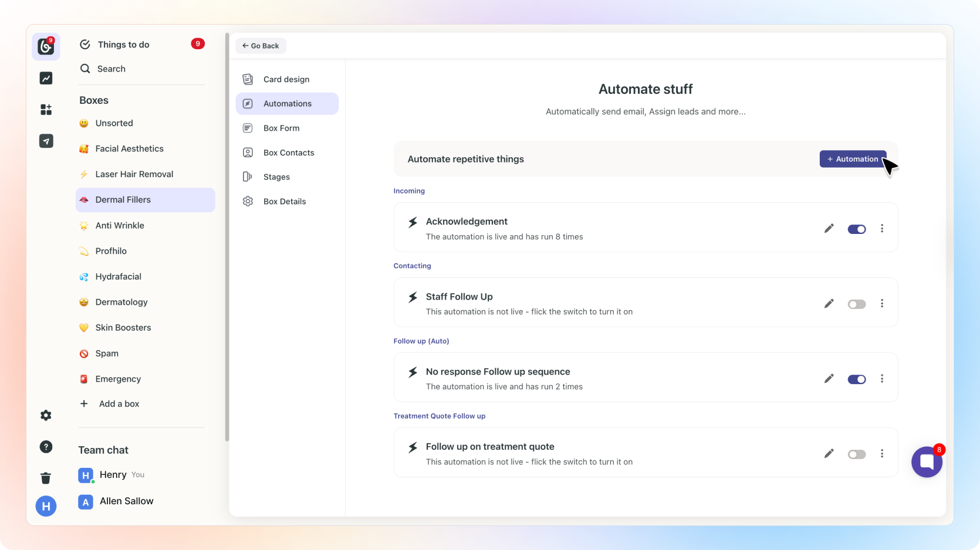The image size is (980, 550).
Task: Open settings gear in left rail
Action: point(46,415)
